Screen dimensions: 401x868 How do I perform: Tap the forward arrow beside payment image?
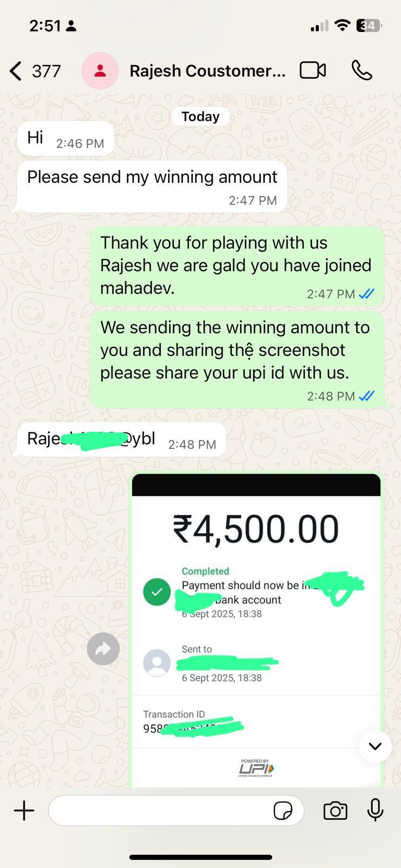tap(103, 649)
